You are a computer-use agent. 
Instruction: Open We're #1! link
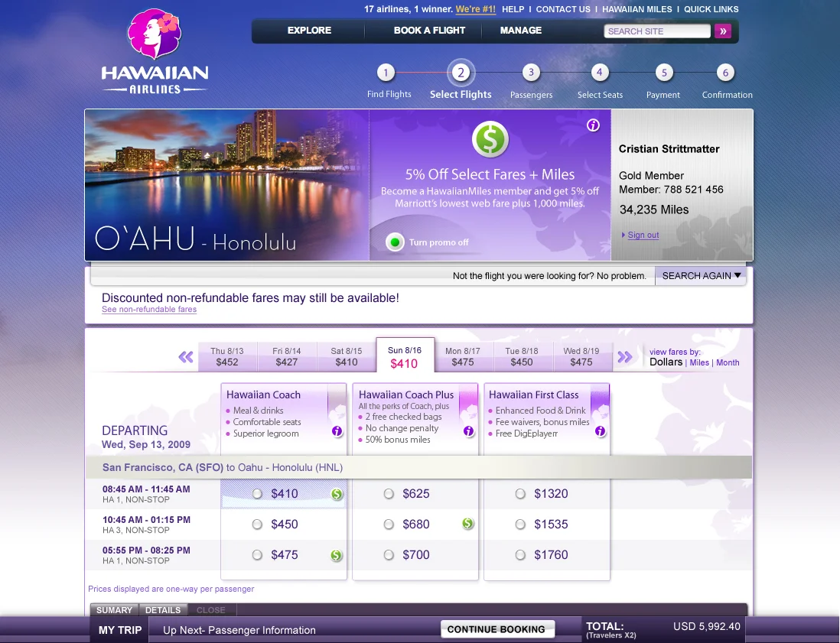(x=475, y=9)
